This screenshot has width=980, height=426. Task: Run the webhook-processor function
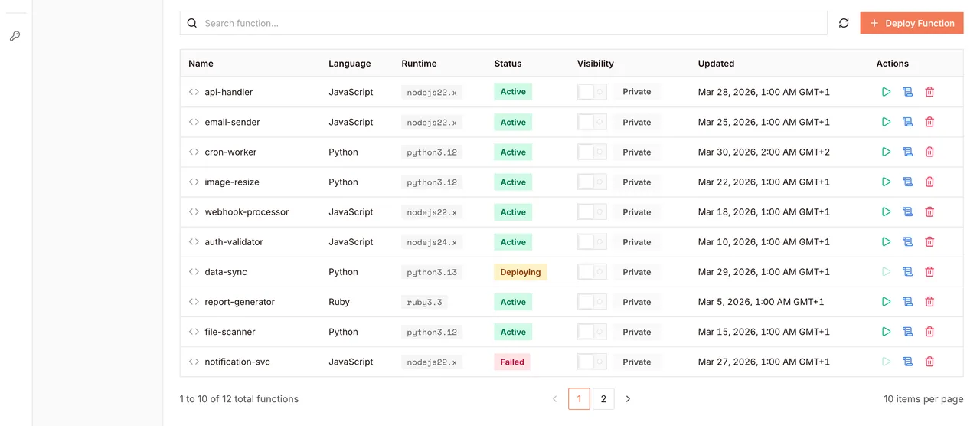click(x=886, y=211)
